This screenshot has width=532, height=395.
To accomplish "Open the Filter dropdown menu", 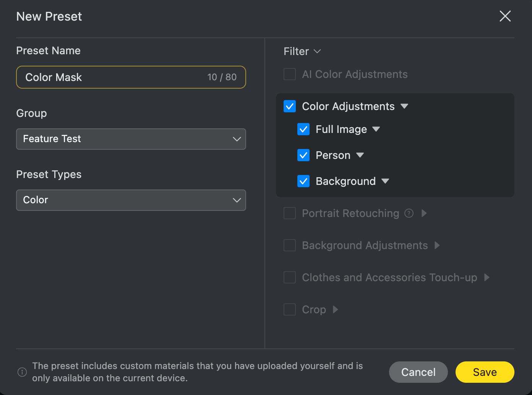I will (x=302, y=51).
